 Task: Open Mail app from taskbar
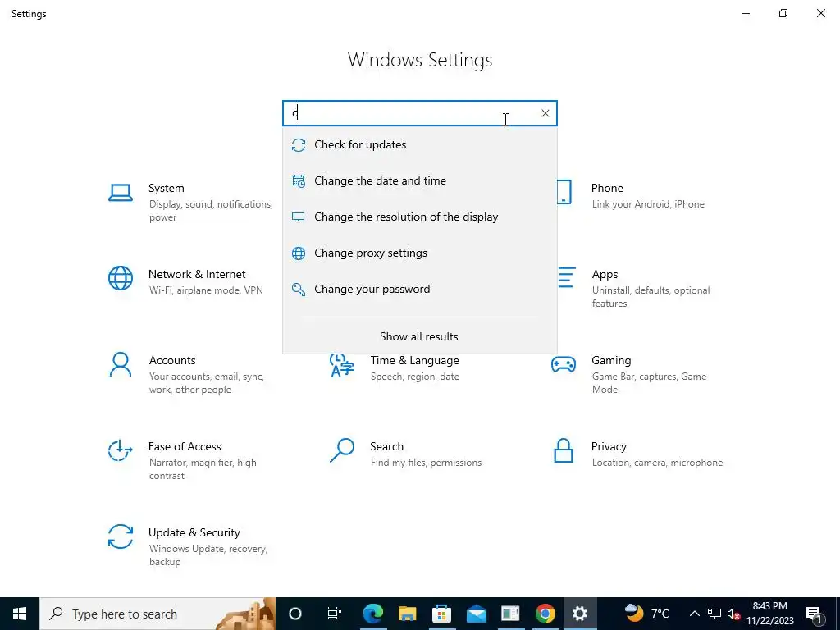pos(476,614)
